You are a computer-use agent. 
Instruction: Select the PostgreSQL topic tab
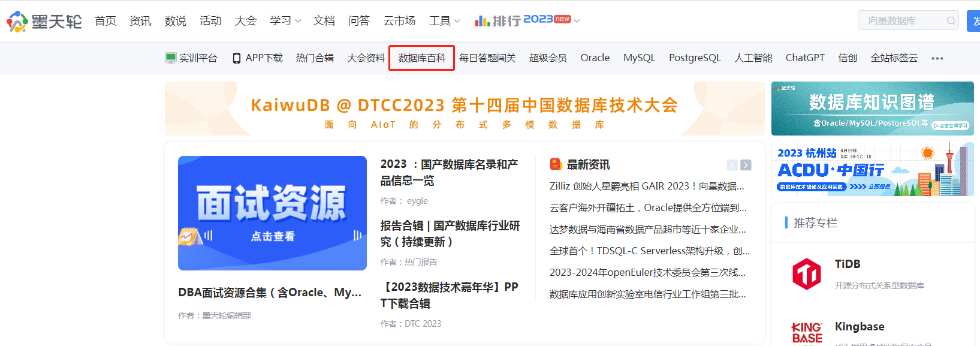point(695,58)
